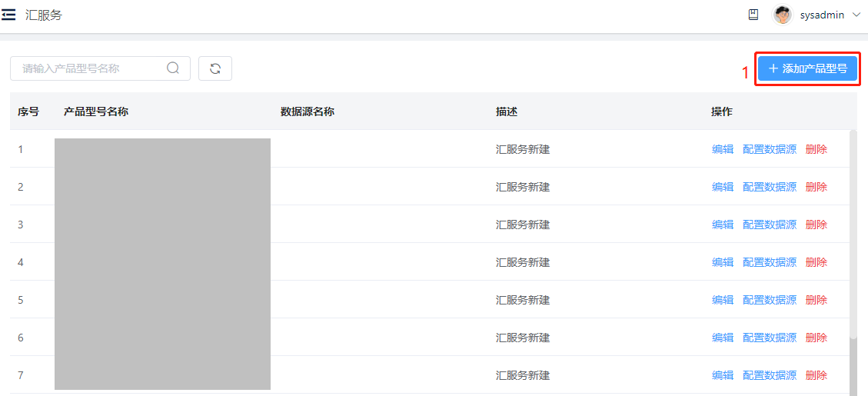Delete the product model in row 3
The image size is (868, 396).
click(x=816, y=225)
